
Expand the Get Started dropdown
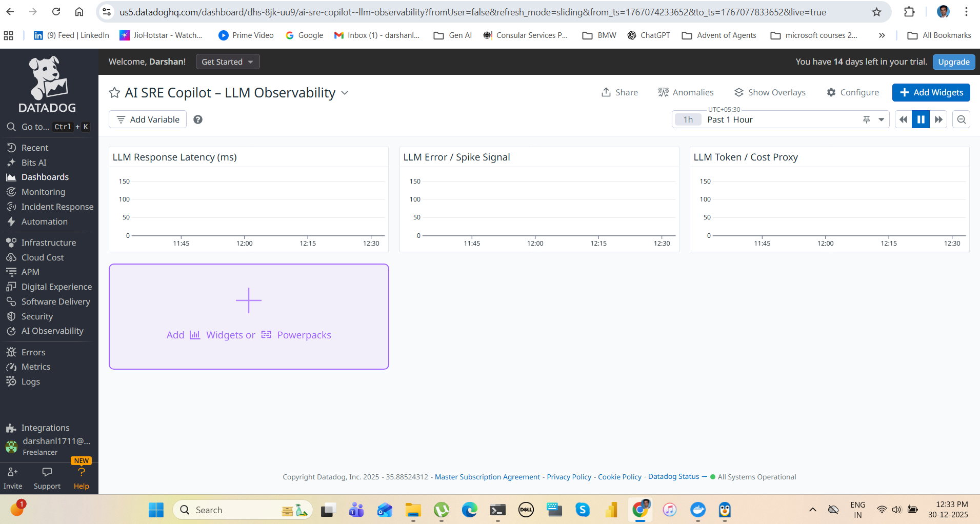click(228, 62)
